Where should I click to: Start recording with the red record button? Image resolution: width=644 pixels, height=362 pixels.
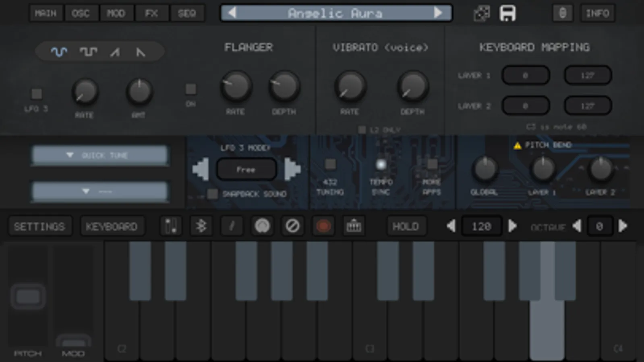pyautogui.click(x=323, y=226)
